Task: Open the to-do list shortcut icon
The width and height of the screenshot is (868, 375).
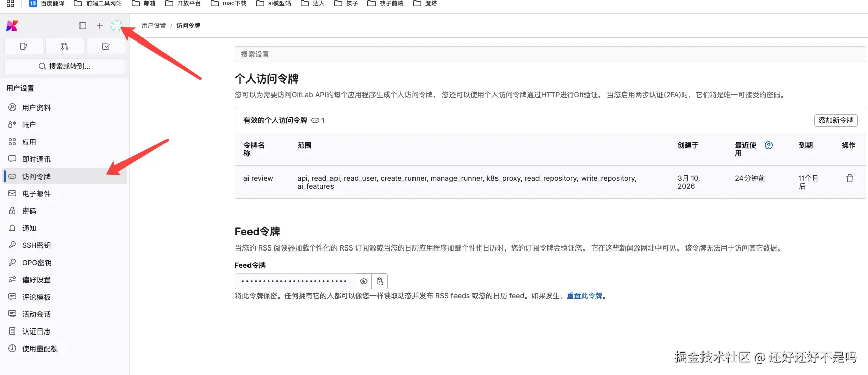Action: click(x=106, y=46)
